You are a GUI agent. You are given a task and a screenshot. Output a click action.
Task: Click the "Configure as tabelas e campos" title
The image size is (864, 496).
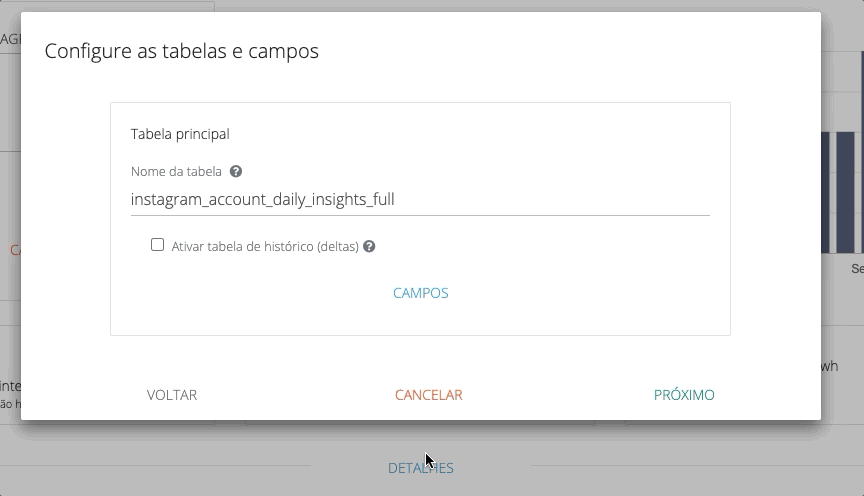click(x=182, y=50)
